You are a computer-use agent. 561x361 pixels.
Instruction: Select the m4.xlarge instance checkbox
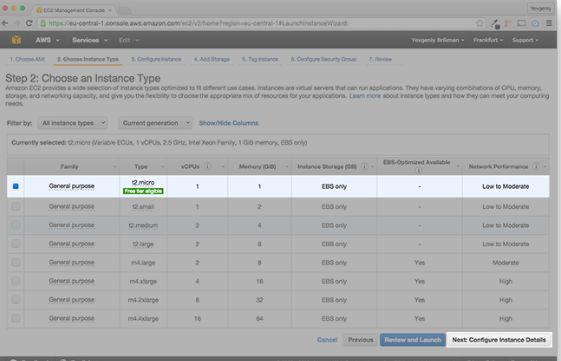[15, 281]
